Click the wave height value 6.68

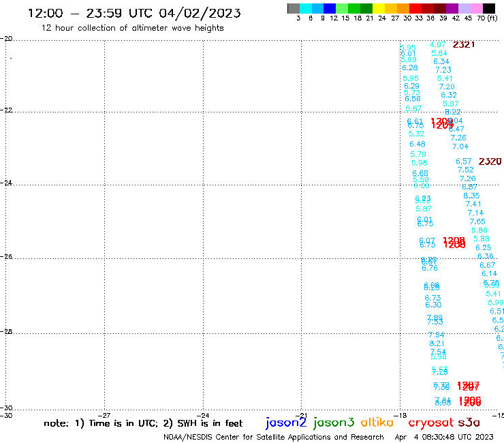420,173
